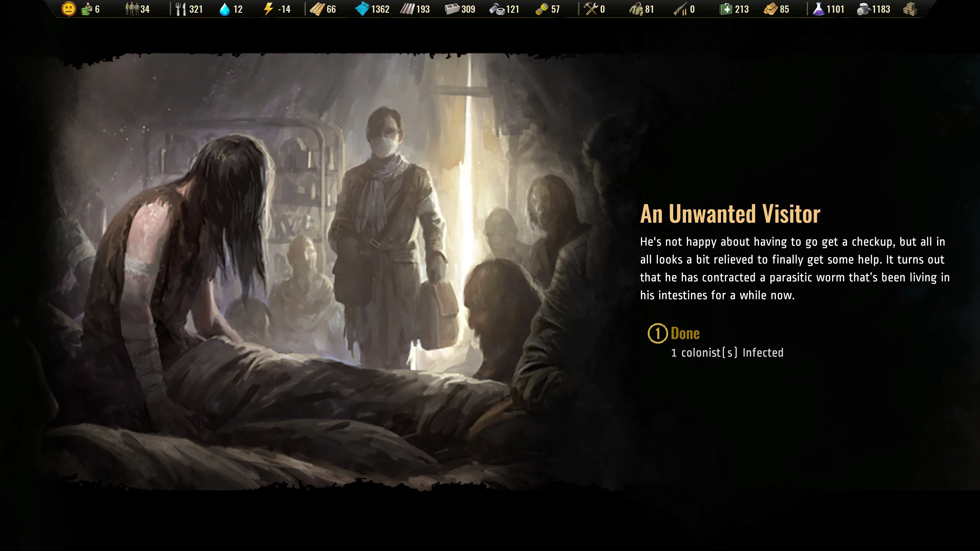980x551 pixels.
Task: Click the colony mood face icon
Action: click(x=68, y=9)
